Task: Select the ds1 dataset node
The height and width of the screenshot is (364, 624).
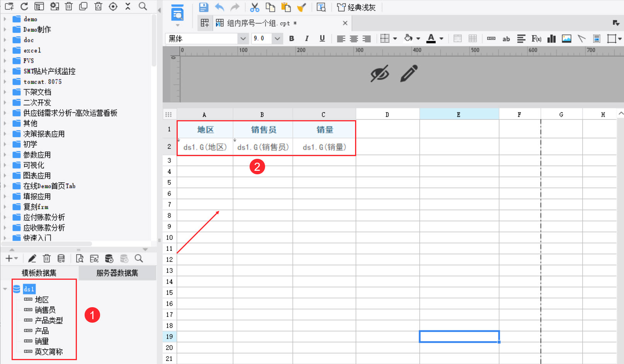Action: tap(29, 289)
